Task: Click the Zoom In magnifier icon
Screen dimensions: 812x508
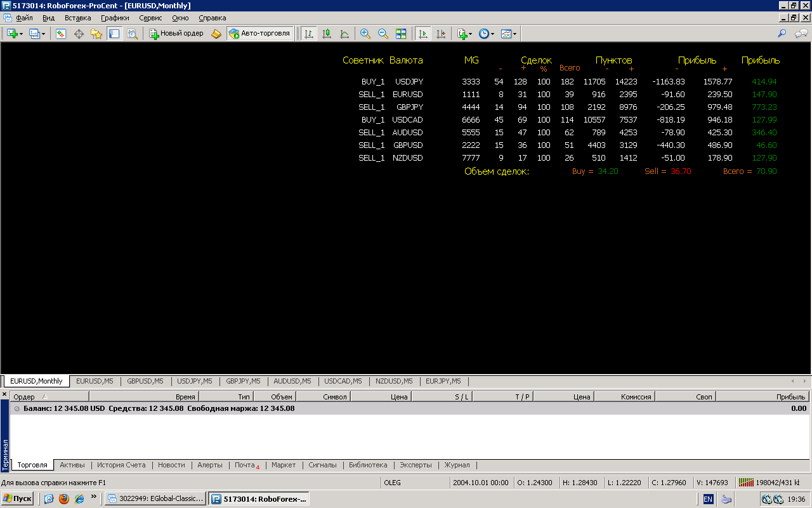Action: click(365, 34)
